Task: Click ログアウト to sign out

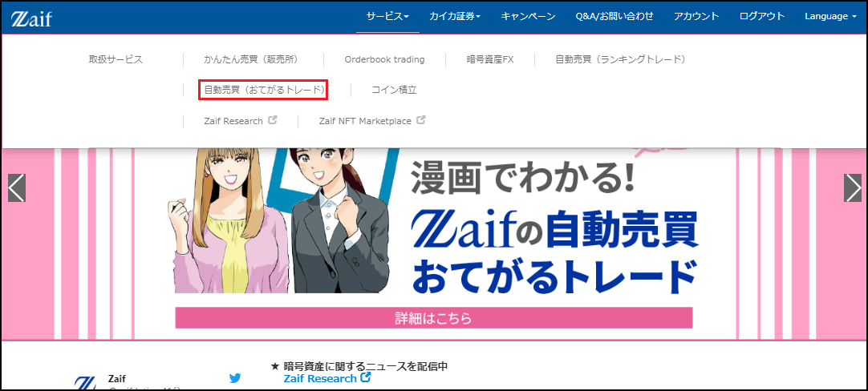Action: (x=762, y=17)
